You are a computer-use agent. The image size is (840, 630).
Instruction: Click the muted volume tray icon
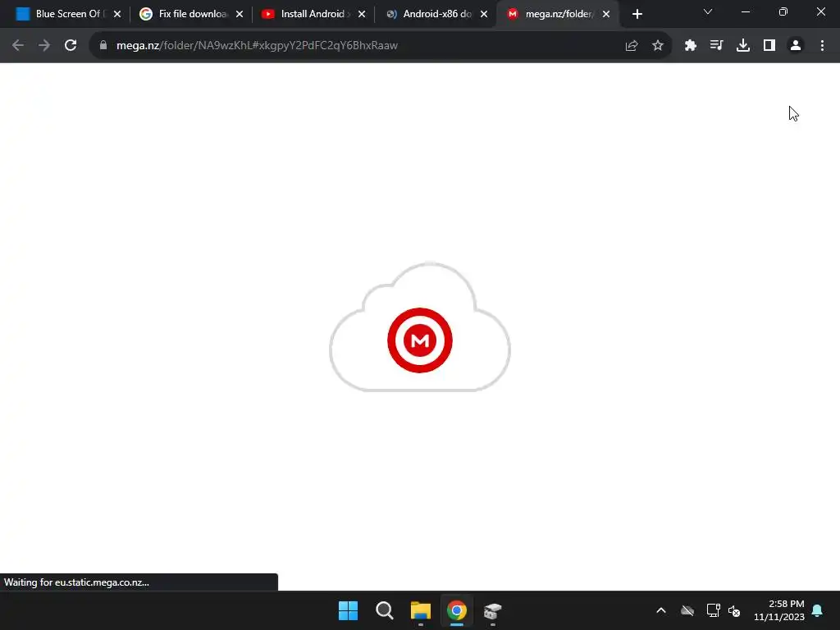734,610
